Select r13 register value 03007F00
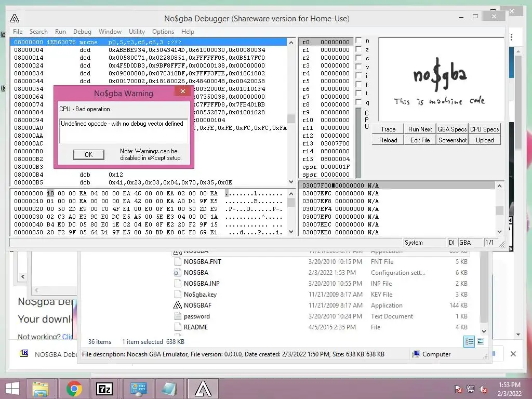This screenshot has height=399, width=532. (x=335, y=143)
